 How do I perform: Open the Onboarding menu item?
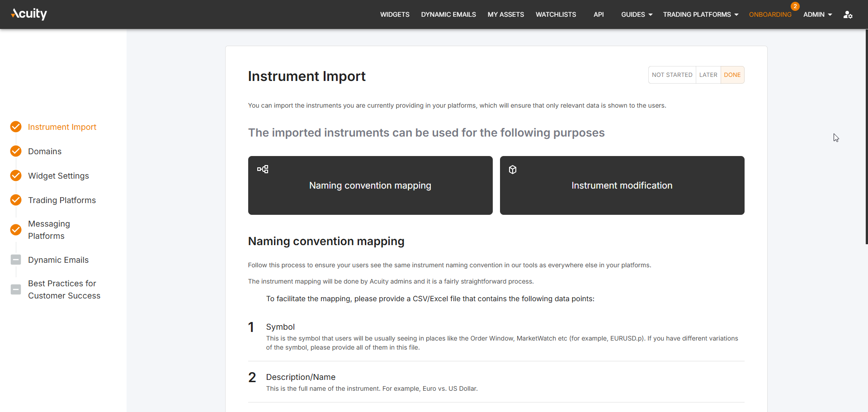770,14
